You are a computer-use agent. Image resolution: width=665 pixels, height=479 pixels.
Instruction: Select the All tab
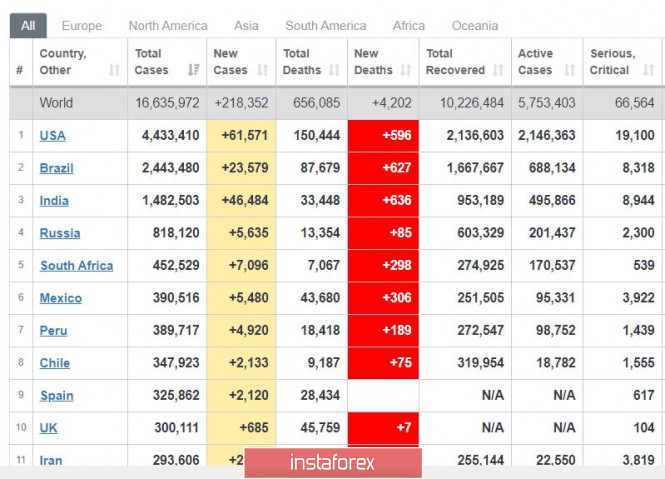(28, 25)
